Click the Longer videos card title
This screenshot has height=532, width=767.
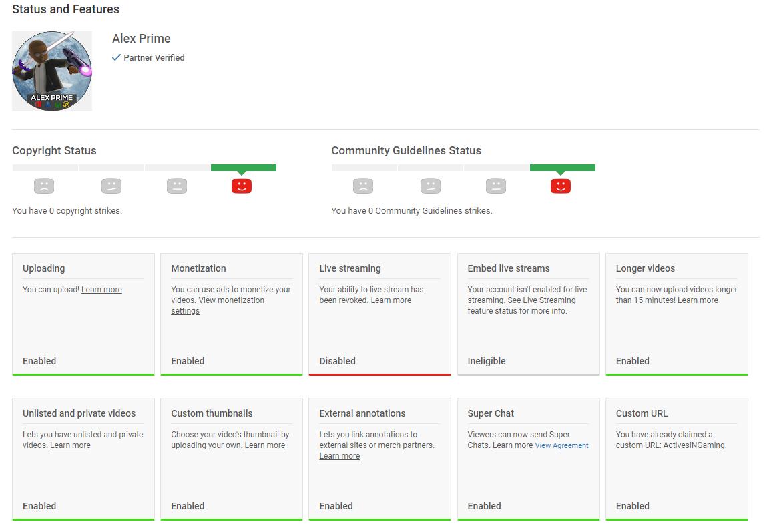[x=646, y=268]
